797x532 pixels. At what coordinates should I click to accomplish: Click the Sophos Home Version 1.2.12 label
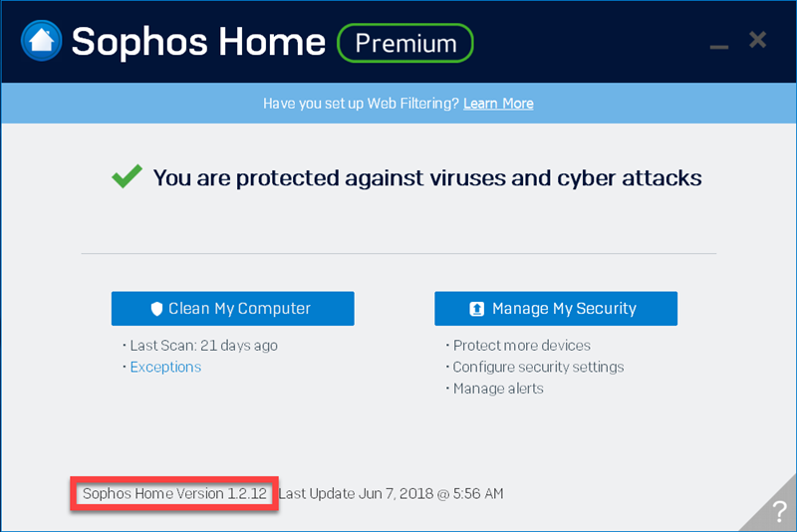(x=174, y=493)
